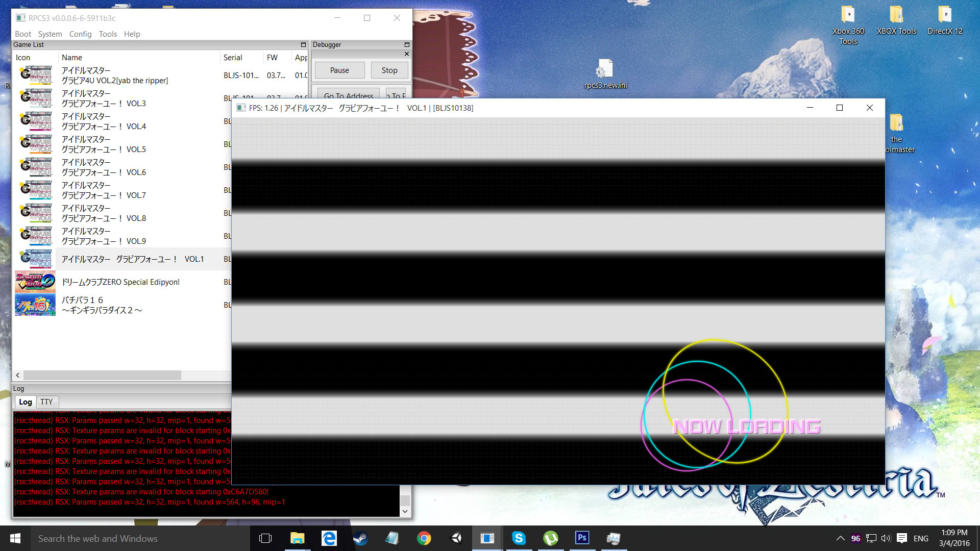Click last log line with w=564, h=96

[150, 502]
